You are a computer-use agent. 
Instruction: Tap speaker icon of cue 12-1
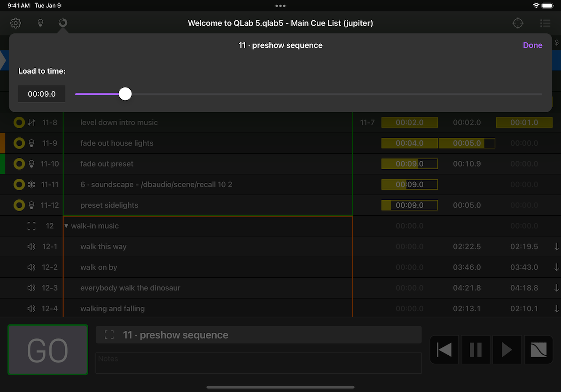pos(31,247)
